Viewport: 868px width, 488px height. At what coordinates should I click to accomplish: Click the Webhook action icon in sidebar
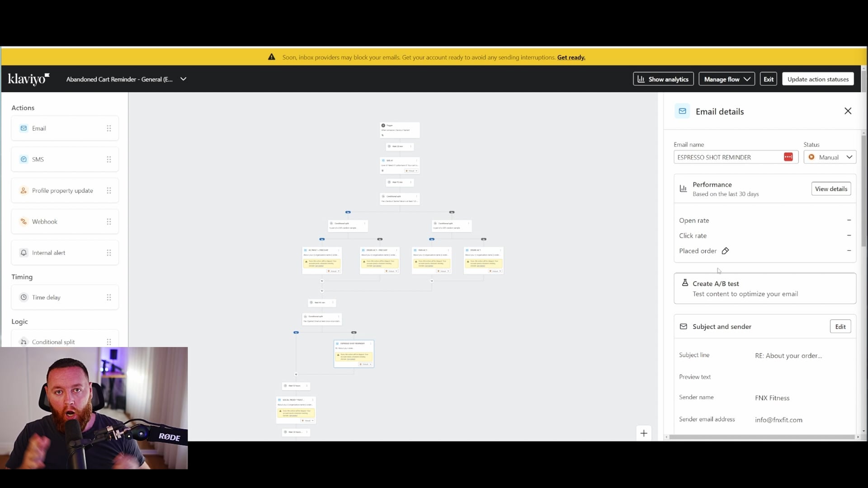pyautogui.click(x=23, y=221)
